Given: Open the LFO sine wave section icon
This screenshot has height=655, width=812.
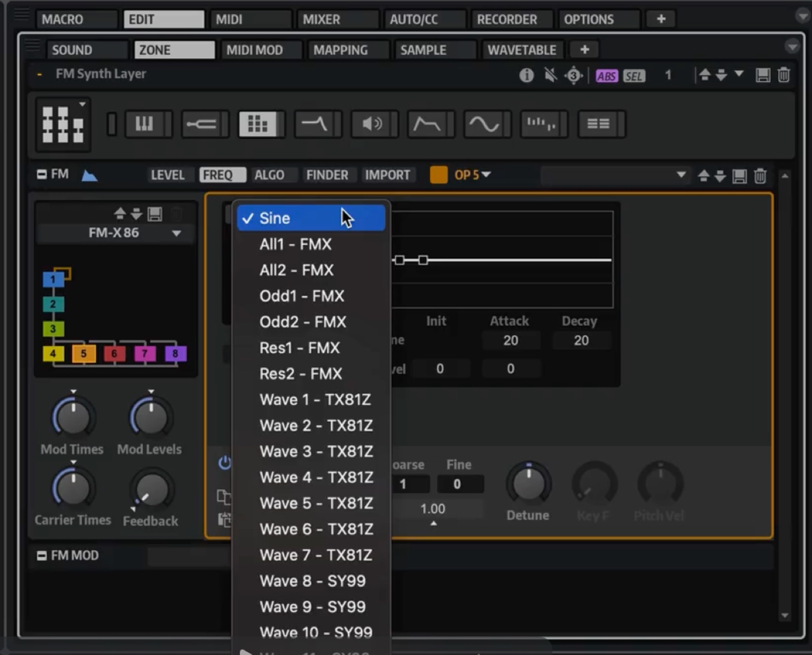Looking at the screenshot, I should (483, 124).
